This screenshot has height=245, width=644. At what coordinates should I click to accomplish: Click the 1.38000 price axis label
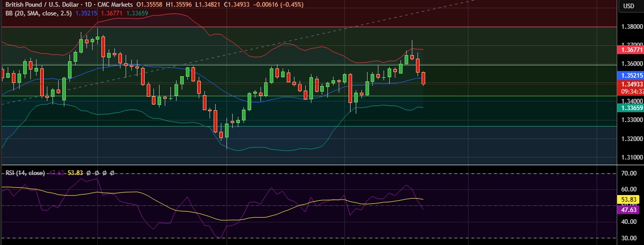click(x=632, y=26)
